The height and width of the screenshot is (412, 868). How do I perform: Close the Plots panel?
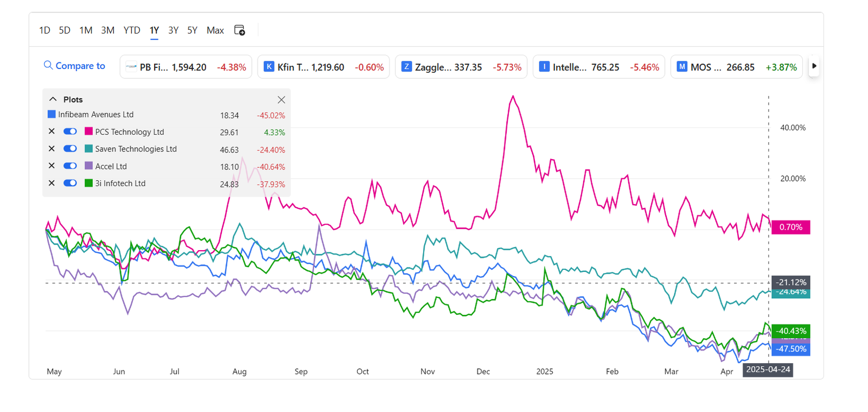point(281,100)
